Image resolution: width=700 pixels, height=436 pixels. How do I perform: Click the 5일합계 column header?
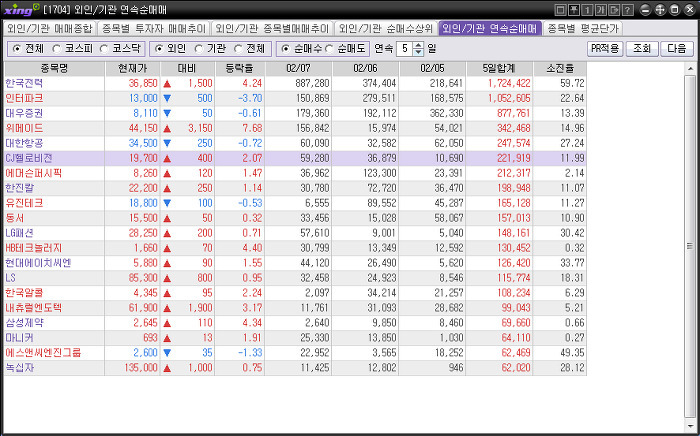coord(500,69)
